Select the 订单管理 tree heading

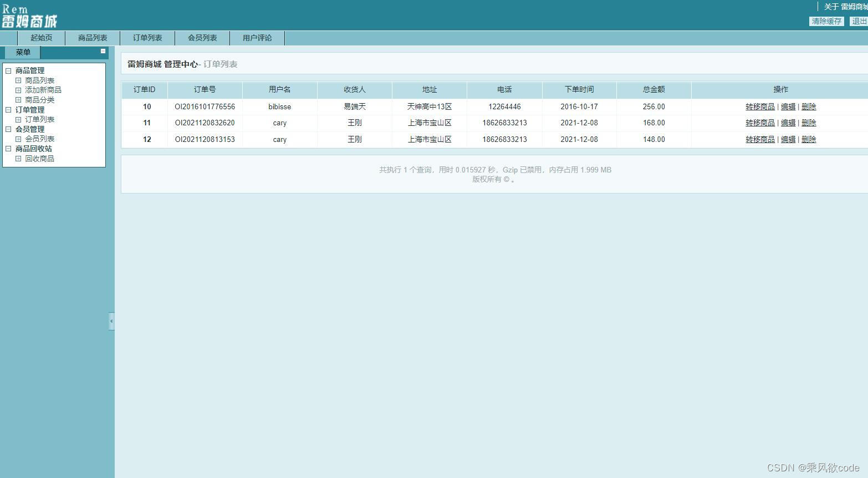point(30,110)
